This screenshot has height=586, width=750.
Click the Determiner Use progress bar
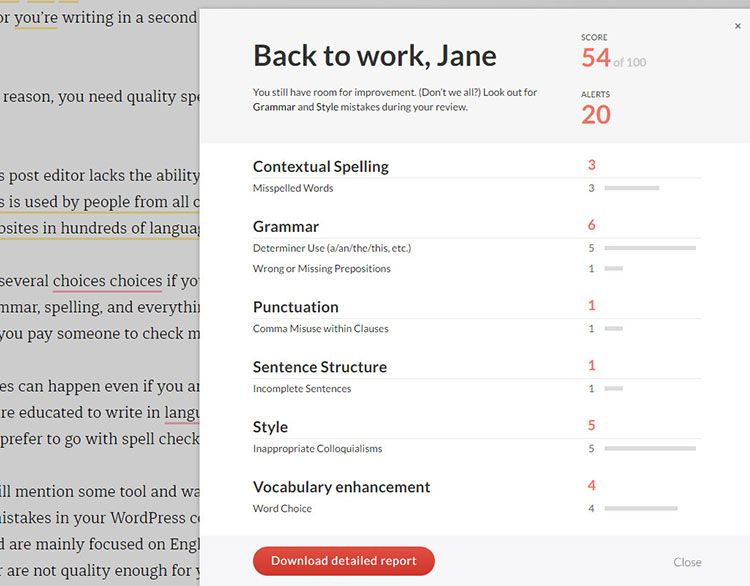coord(650,248)
